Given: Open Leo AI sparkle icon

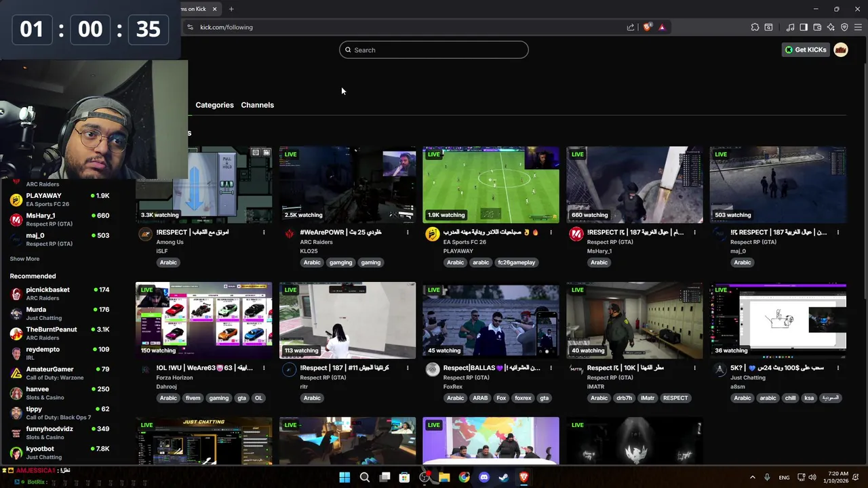Looking at the screenshot, I should [831, 27].
